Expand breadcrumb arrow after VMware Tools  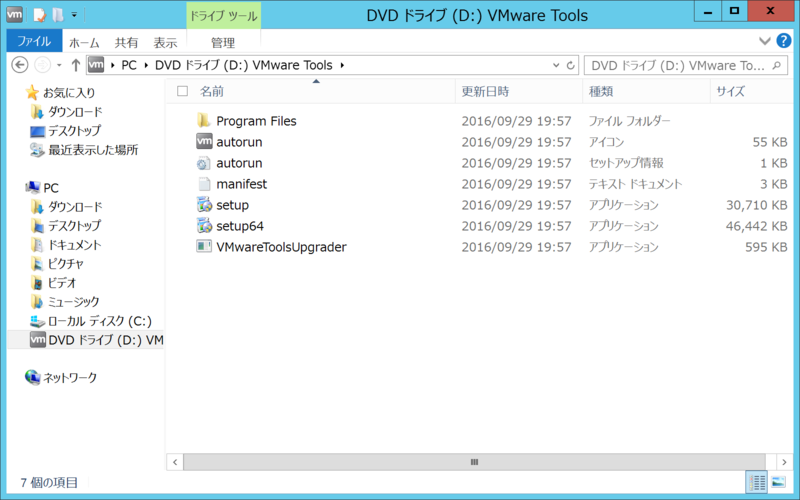tap(342, 65)
